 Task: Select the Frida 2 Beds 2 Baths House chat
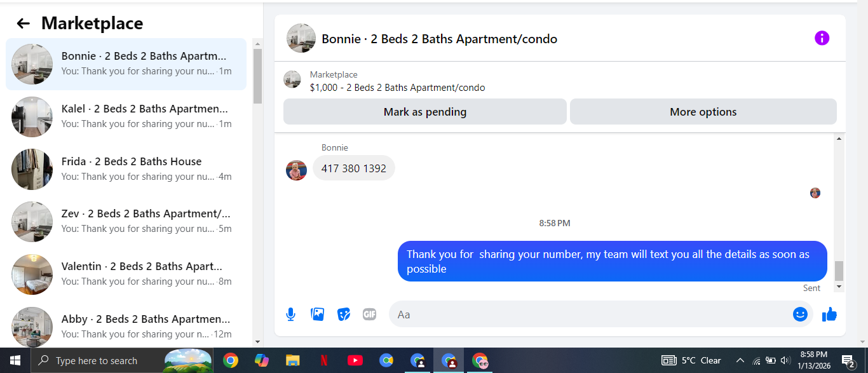coord(126,169)
